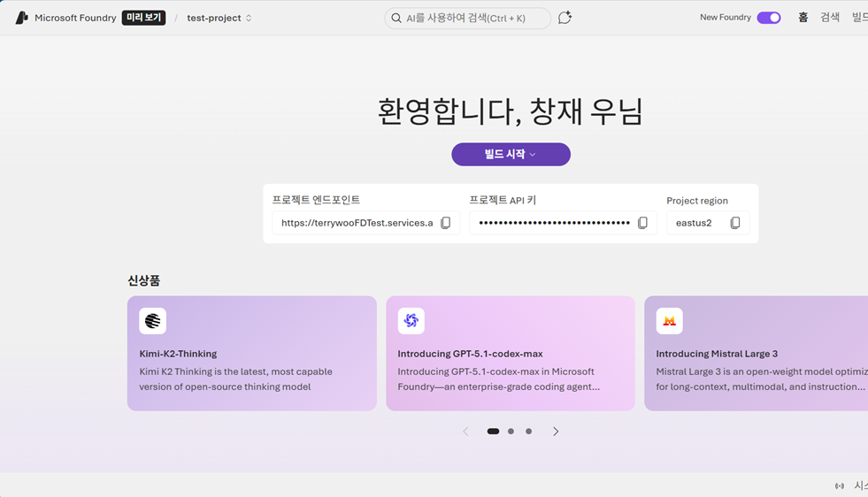
Task: Click the Microsoft Foundry logo icon
Action: point(21,18)
